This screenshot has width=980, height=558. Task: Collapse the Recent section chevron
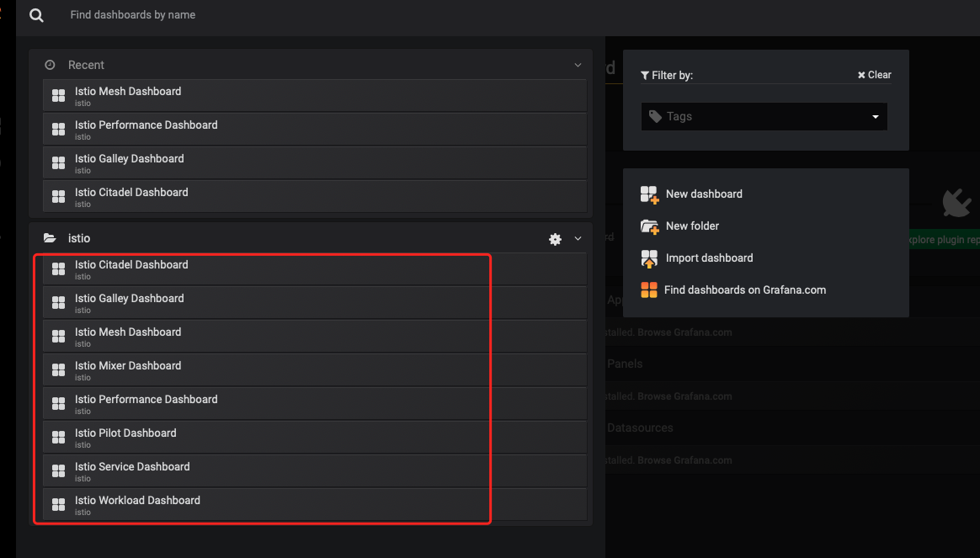click(578, 65)
